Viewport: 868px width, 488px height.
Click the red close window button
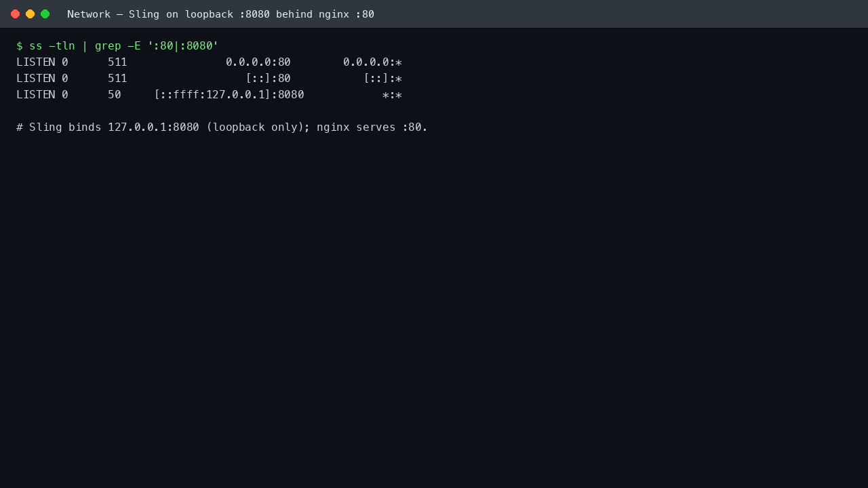point(15,14)
